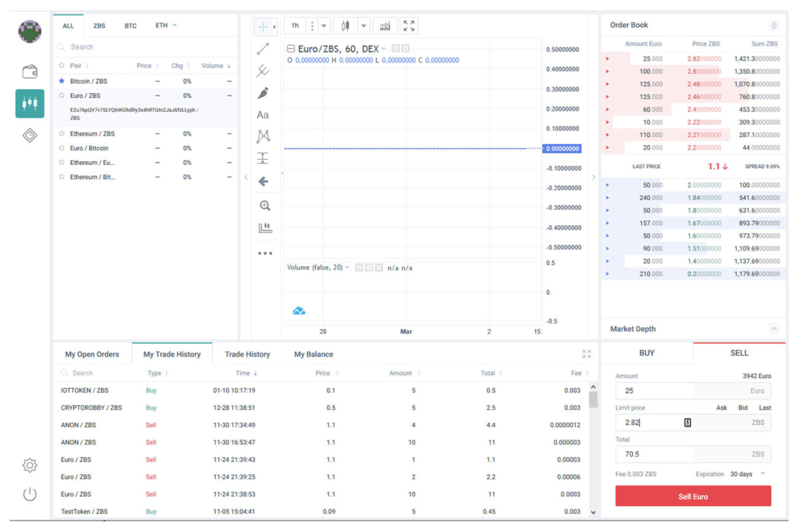
Task: Open the candlestick chart style dropdown
Action: [363, 26]
